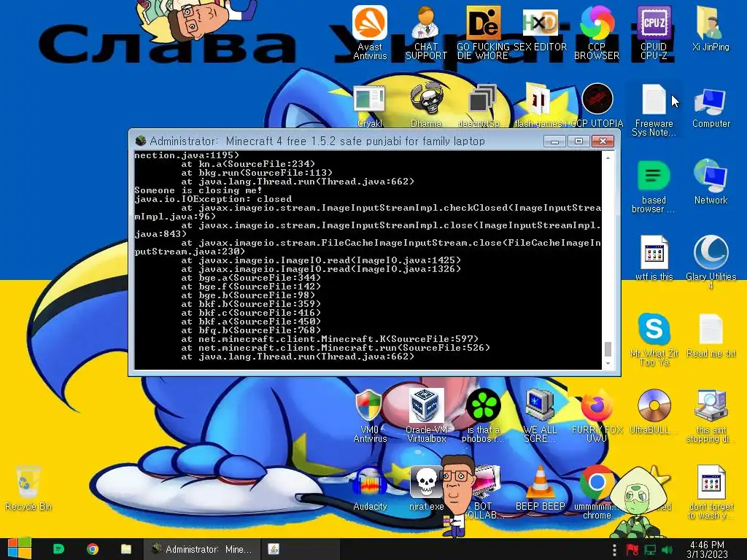Launch the Glary Utilities 4 icon
747x560 pixels.
[711, 262]
